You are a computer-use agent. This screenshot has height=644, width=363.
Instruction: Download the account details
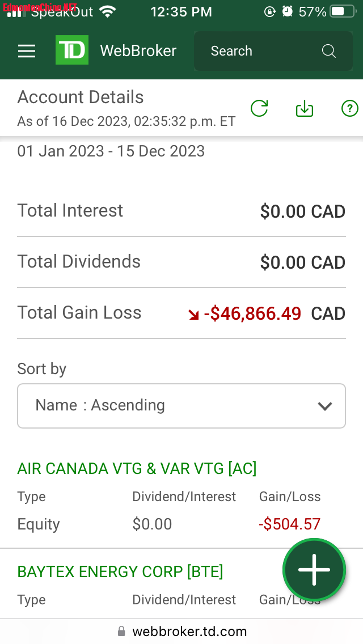tap(305, 108)
